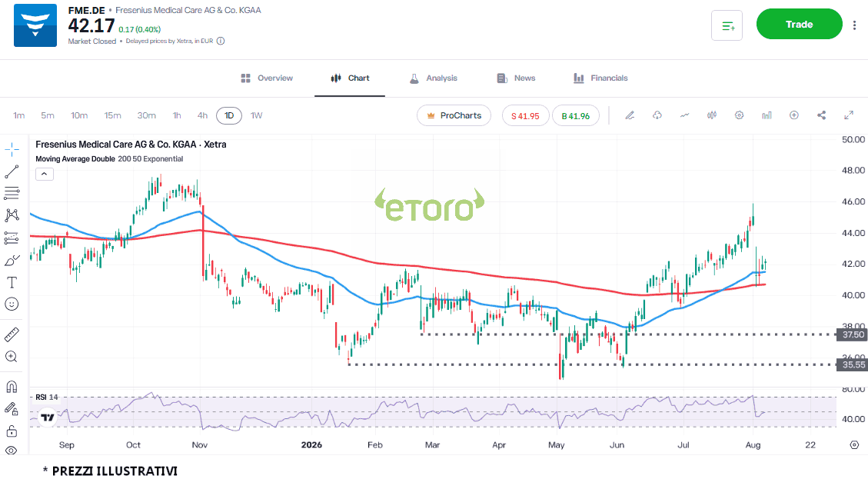
Task: Toggle the magnet snap mode
Action: pos(12,387)
